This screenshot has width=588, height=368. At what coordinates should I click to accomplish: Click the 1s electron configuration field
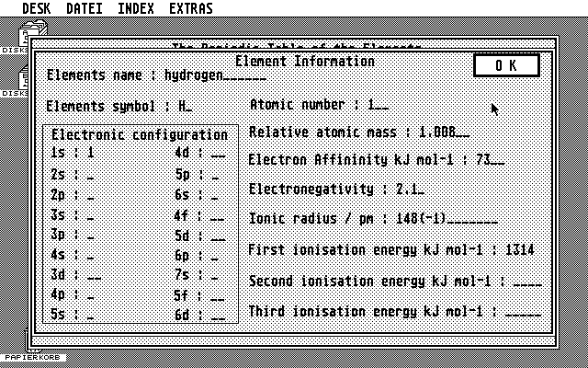coord(91,153)
